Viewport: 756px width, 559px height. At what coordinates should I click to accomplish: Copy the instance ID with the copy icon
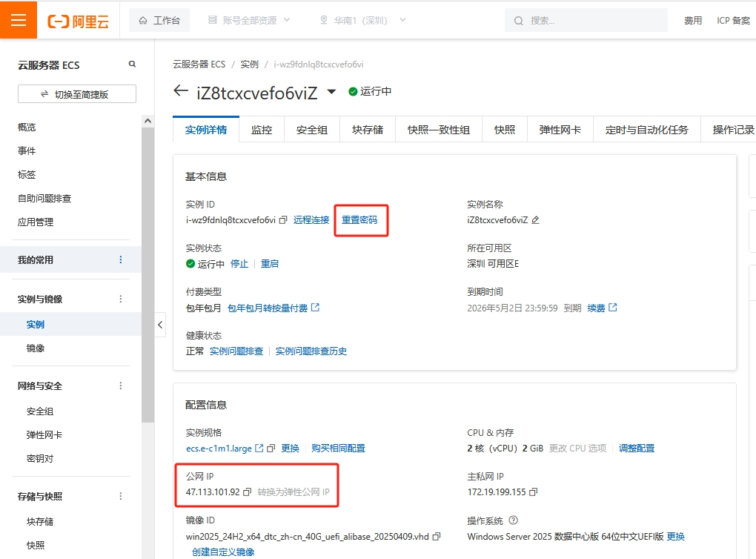(283, 220)
